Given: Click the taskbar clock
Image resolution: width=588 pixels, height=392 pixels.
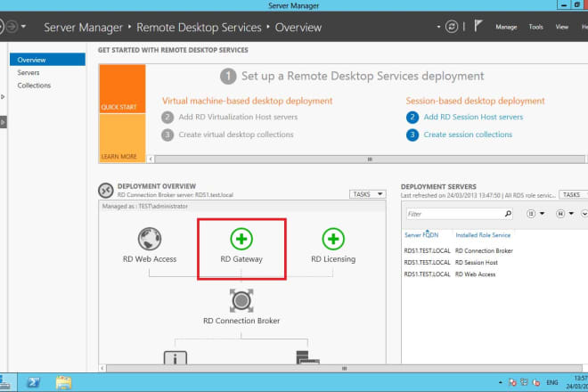Looking at the screenshot, I should (x=578, y=382).
